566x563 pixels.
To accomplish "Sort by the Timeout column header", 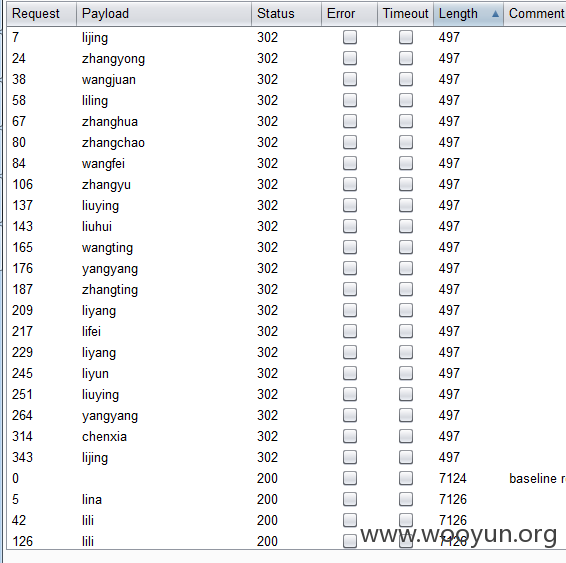I will pyautogui.click(x=405, y=14).
